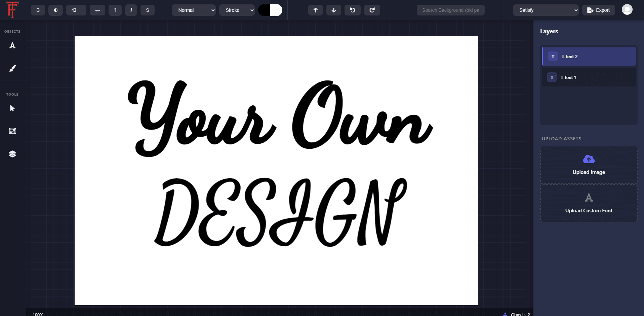Click the transform bounding-box tool icon
644x316 pixels.
[12, 131]
